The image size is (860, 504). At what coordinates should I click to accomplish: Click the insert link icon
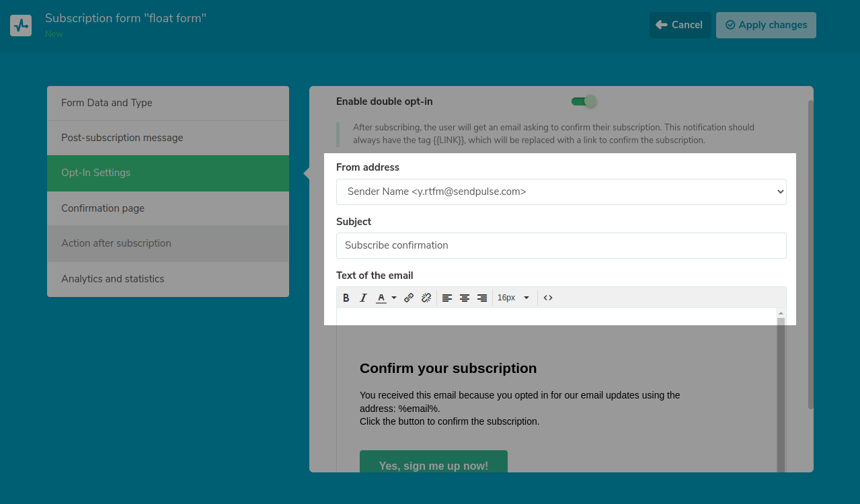[409, 298]
